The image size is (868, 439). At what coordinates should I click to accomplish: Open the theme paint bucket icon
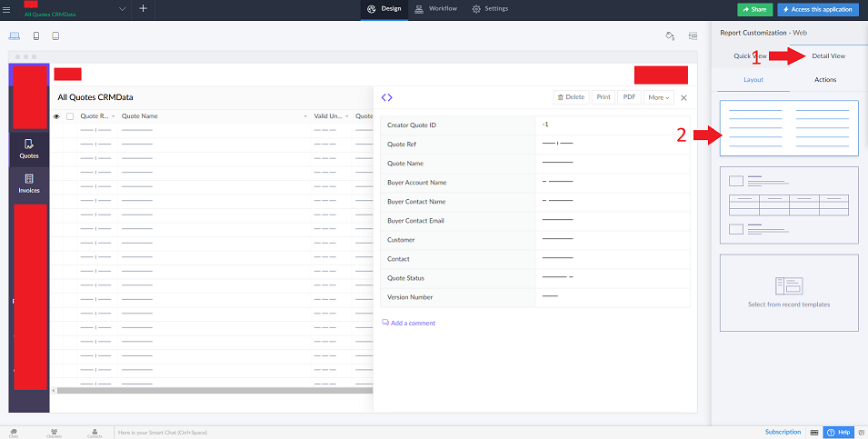(x=670, y=36)
